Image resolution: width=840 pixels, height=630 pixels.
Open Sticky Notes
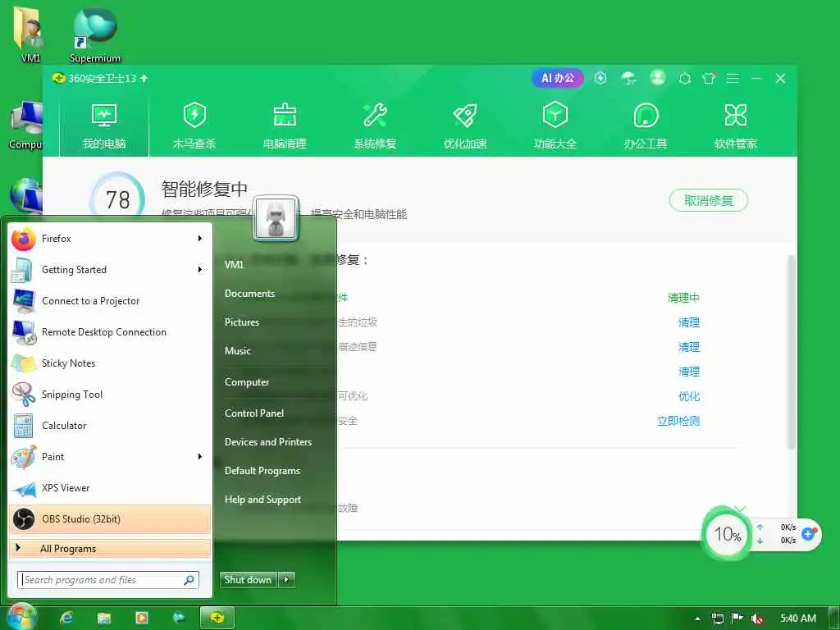click(110, 363)
